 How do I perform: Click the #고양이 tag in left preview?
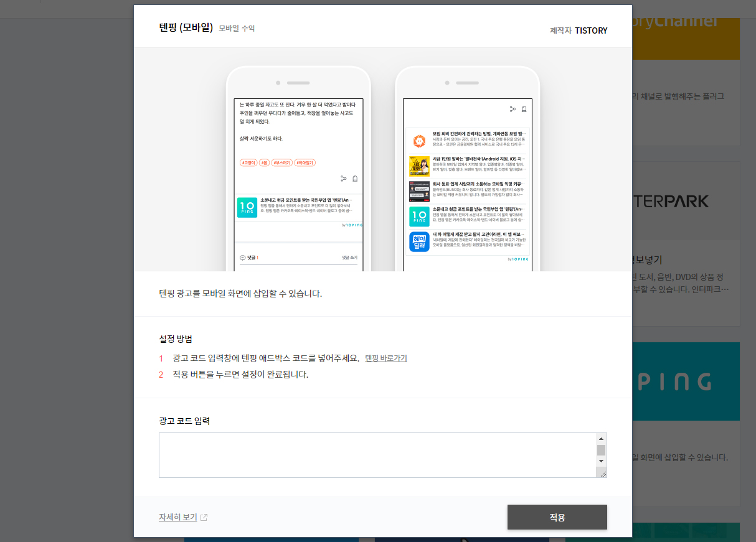pos(248,162)
